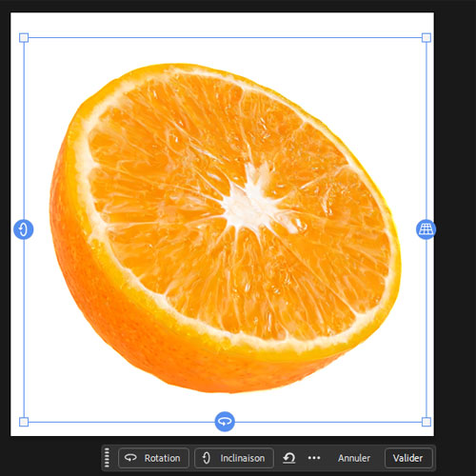
Task: Select the top-right corner transform handle
Action: point(426,38)
